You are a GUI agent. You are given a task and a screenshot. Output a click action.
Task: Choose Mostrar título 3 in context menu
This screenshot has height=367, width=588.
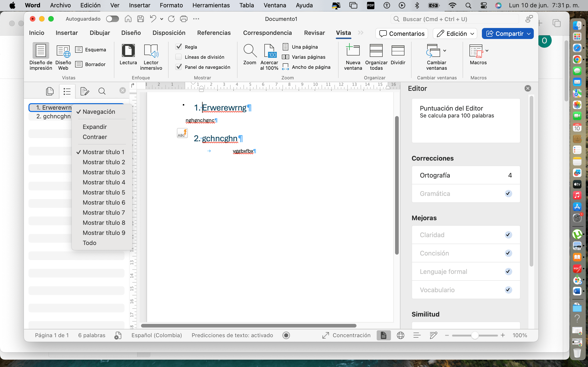coord(104,172)
